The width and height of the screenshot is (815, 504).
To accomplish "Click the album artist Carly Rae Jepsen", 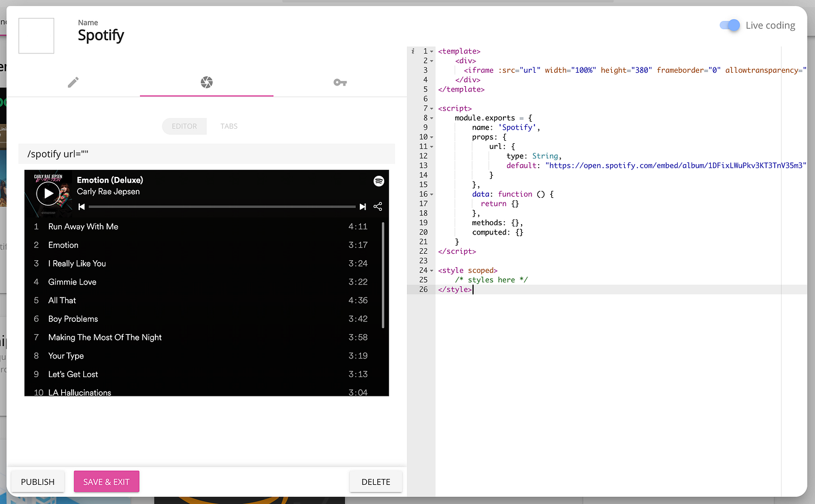I will pos(108,191).
